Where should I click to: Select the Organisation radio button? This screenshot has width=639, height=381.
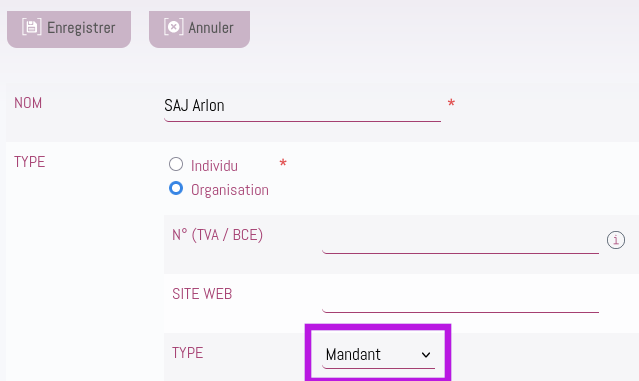[x=176, y=188]
